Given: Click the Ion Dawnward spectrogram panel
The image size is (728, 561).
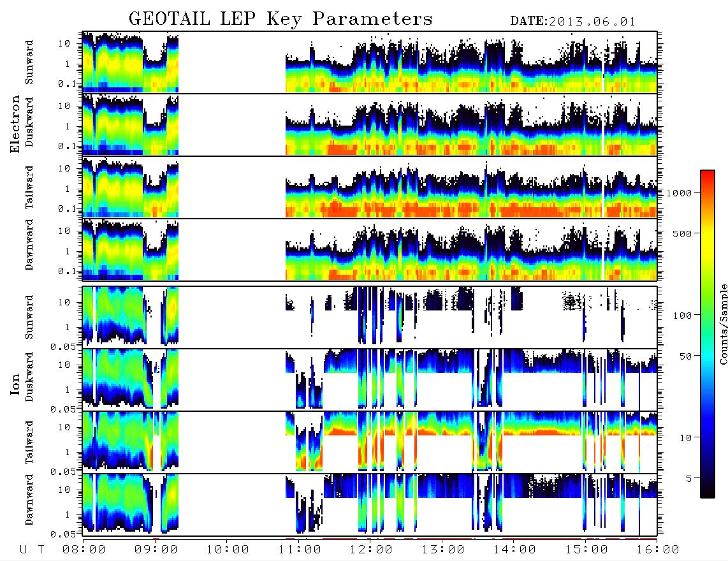Looking at the screenshot, I should [x=370, y=504].
